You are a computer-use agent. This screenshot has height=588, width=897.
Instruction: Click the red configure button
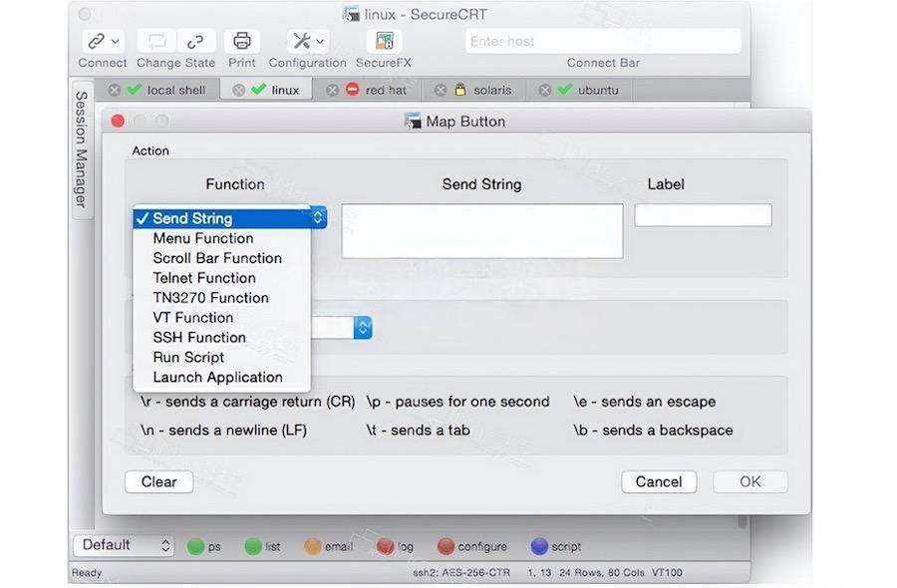tap(472, 547)
